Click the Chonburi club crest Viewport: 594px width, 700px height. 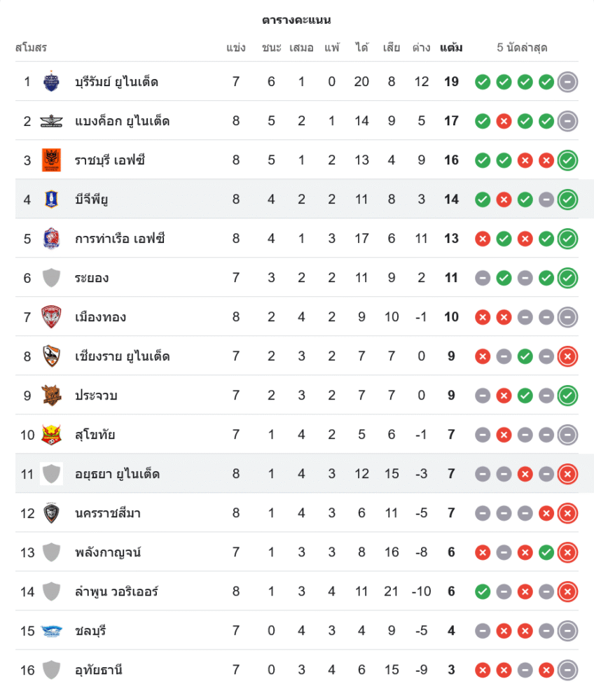(x=51, y=631)
